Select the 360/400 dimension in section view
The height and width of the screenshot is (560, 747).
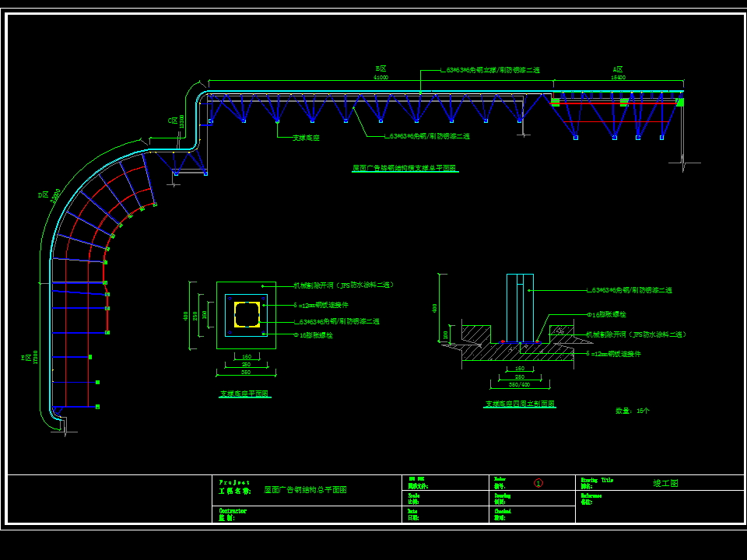pyautogui.click(x=518, y=384)
